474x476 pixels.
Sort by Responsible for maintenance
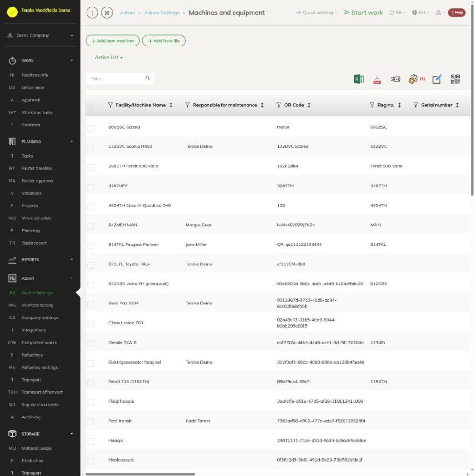[262, 105]
